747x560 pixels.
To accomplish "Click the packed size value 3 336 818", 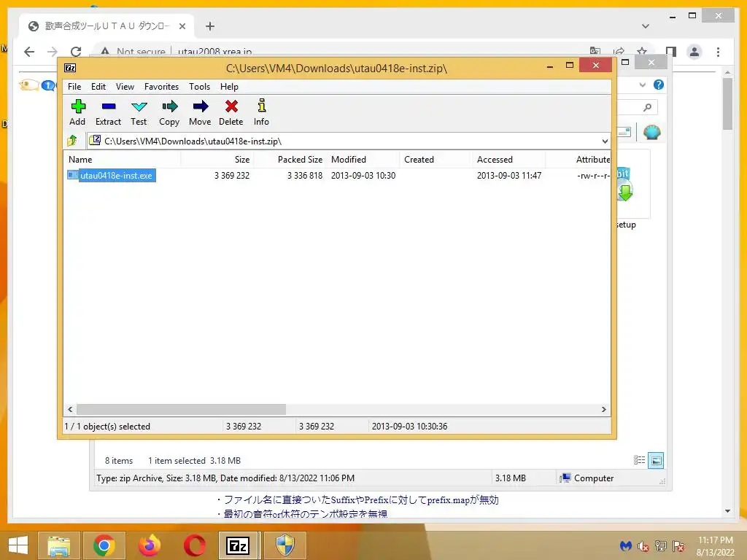I will pyautogui.click(x=305, y=176).
